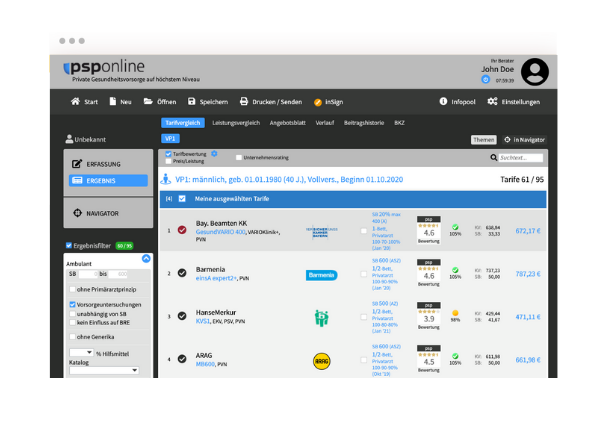Open NAVIGATOR crosshair section
The width and height of the screenshot is (600, 426).
point(108,213)
